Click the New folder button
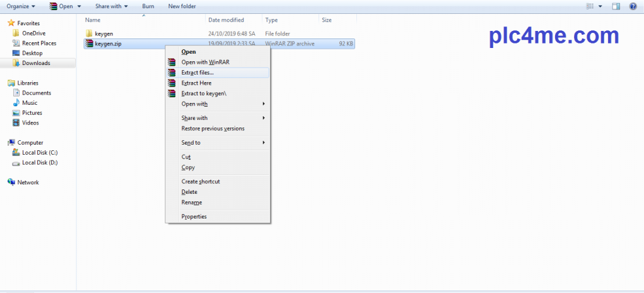 coord(182,6)
